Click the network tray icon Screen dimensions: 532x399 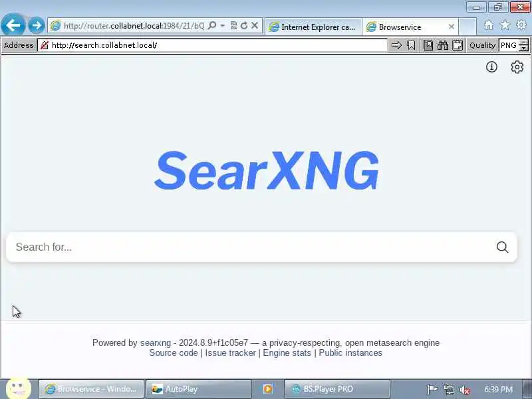click(x=448, y=390)
